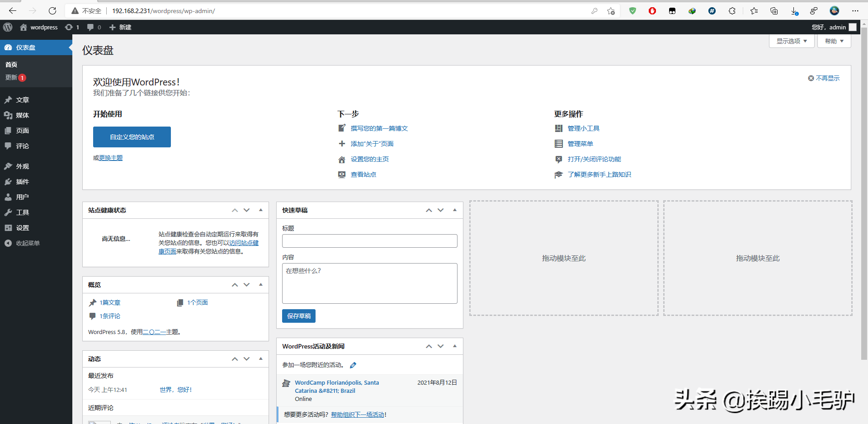The height and width of the screenshot is (424, 868).
Task: Collapse sidebar with 收起菜单
Action: [36, 243]
